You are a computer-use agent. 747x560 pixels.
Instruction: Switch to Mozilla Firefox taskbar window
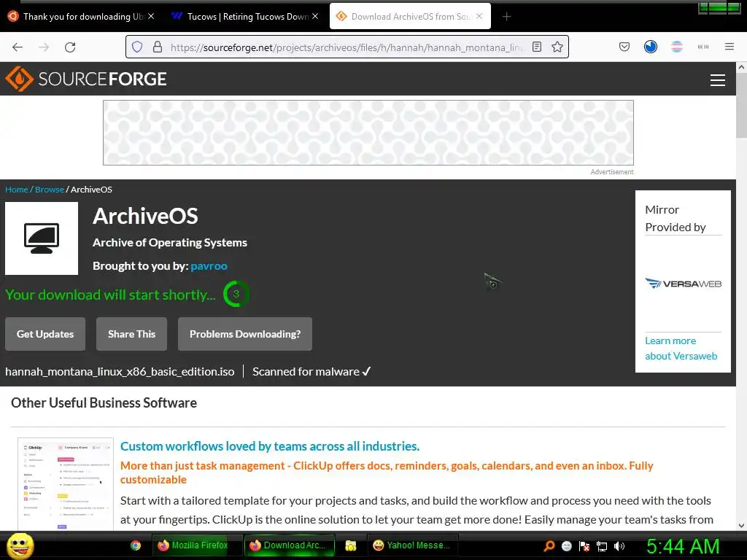197,545
